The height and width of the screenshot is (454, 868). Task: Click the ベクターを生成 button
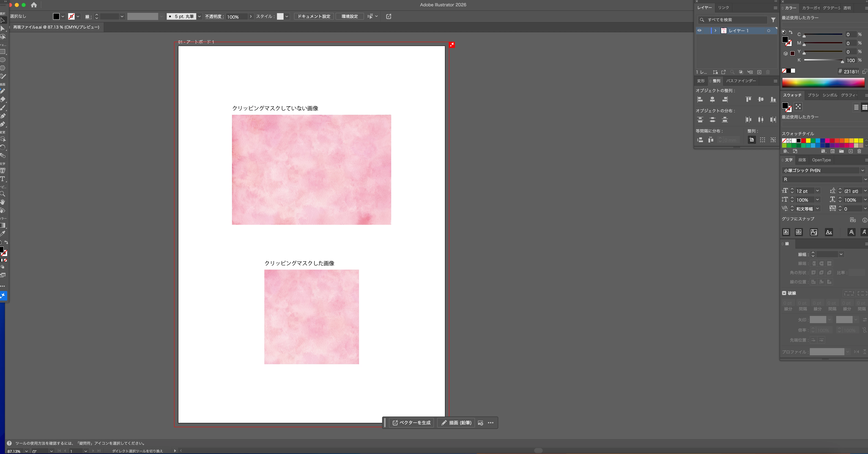(411, 423)
